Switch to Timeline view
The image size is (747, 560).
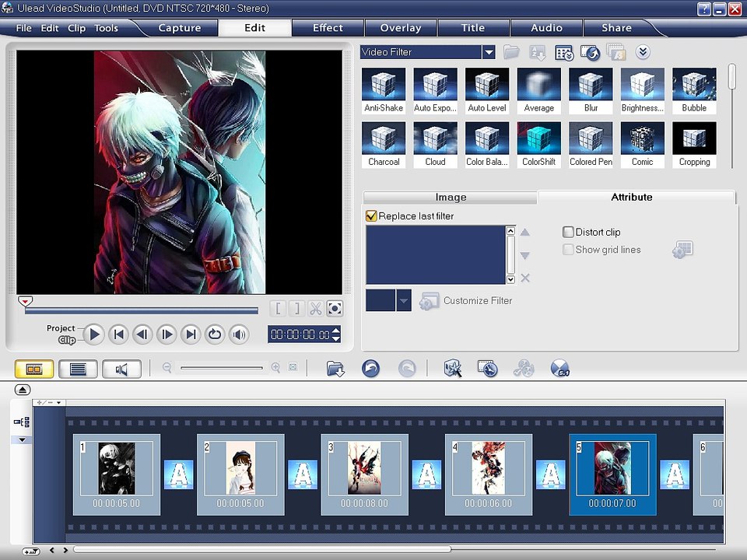tap(78, 369)
